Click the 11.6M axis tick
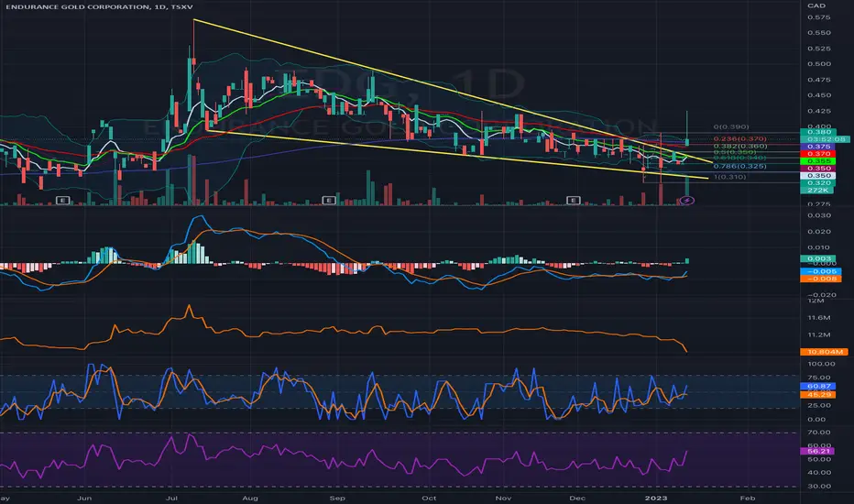Image resolution: width=854 pixels, height=504 pixels. [x=818, y=318]
